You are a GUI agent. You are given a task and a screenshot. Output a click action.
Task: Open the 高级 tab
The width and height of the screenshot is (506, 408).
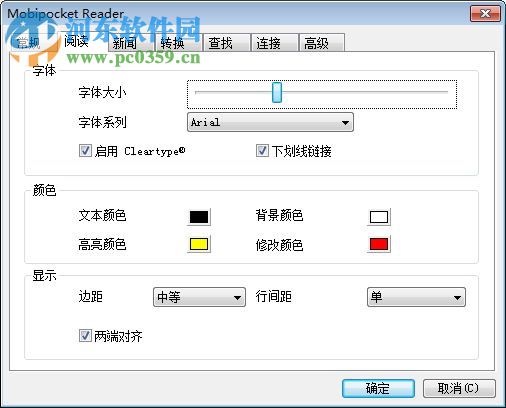click(322, 43)
